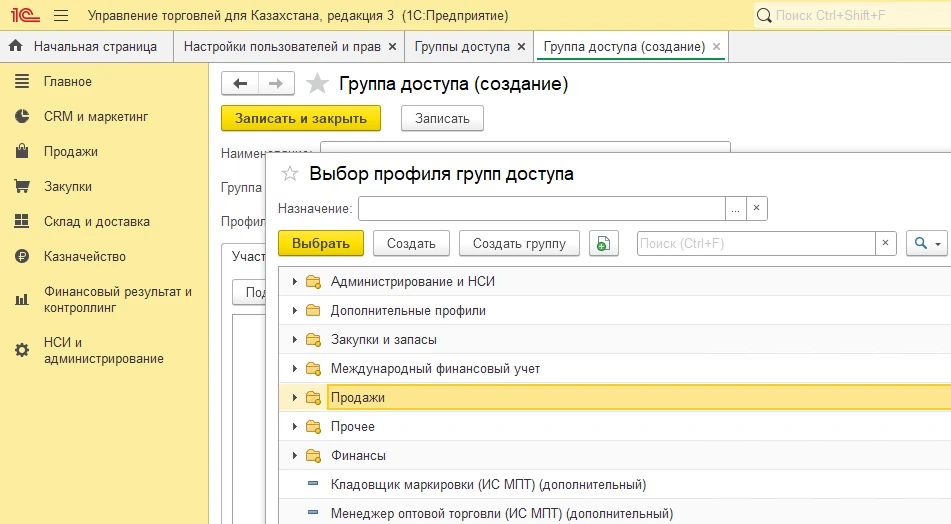Select the Финансы row
The image size is (951, 524).
tap(615, 455)
